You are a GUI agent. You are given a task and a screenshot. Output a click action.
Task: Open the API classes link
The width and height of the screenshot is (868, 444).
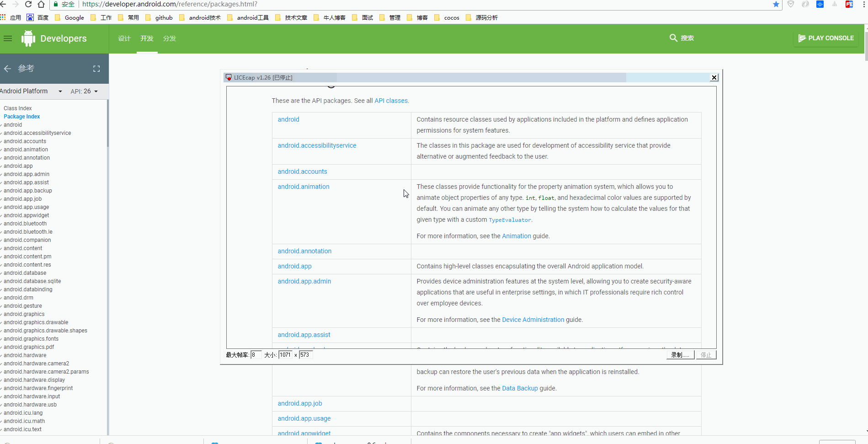(x=391, y=101)
